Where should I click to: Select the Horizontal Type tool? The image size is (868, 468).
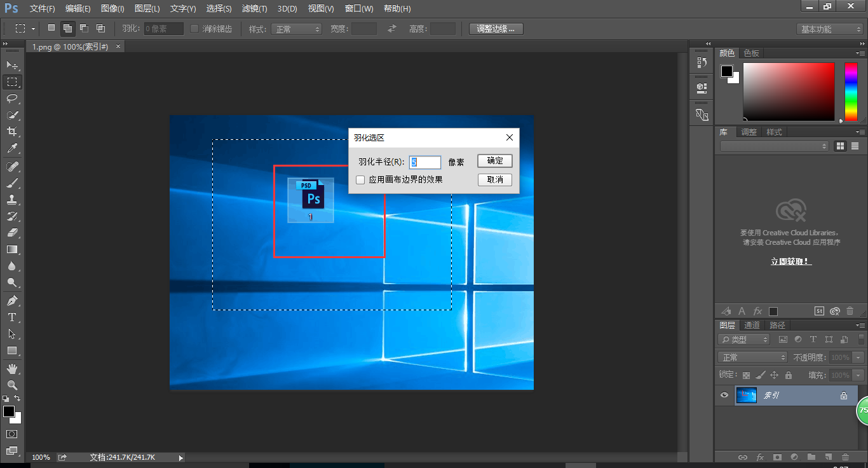click(x=12, y=317)
